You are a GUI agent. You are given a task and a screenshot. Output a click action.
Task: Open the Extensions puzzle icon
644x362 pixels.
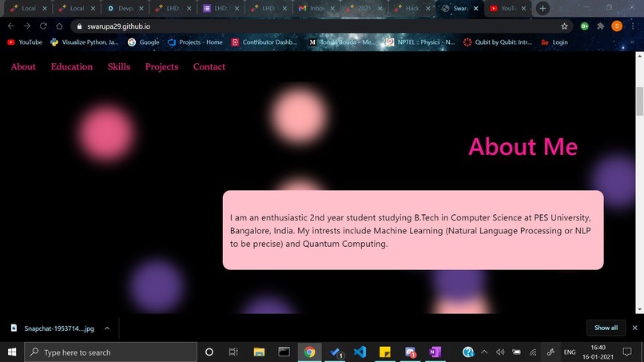(601, 26)
